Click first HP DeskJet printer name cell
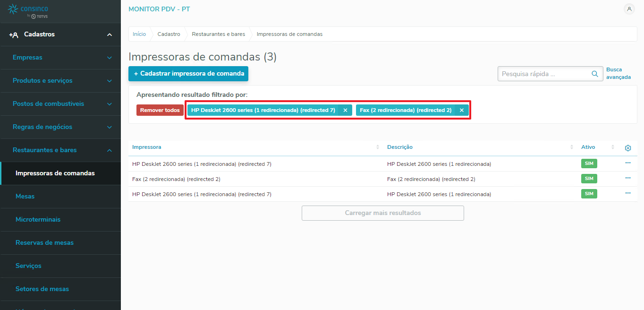644x310 pixels. point(202,164)
